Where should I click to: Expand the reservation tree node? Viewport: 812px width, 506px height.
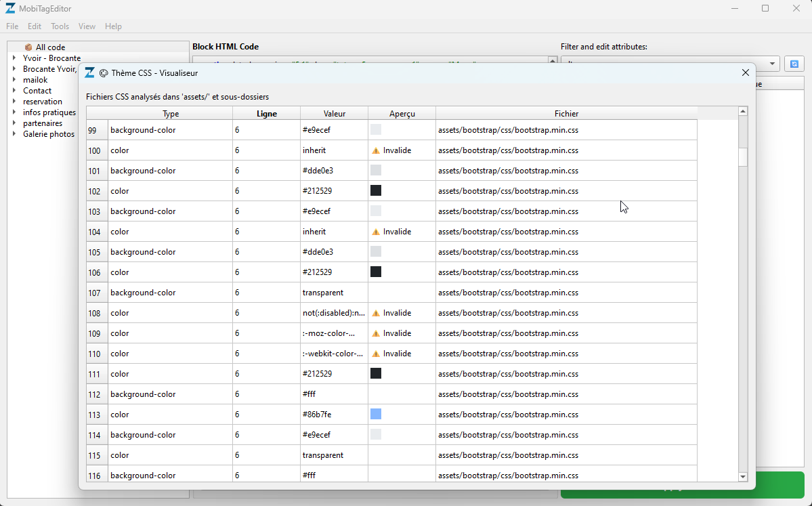(14, 102)
